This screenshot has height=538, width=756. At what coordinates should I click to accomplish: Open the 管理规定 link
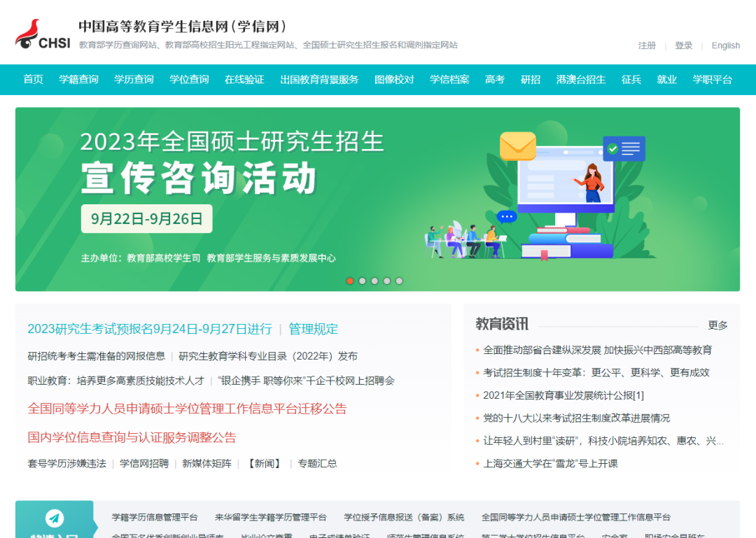click(x=314, y=329)
